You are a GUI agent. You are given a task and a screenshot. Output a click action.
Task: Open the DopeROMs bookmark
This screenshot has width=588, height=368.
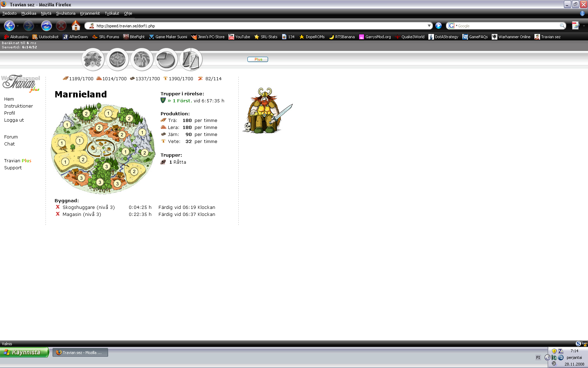(312, 37)
